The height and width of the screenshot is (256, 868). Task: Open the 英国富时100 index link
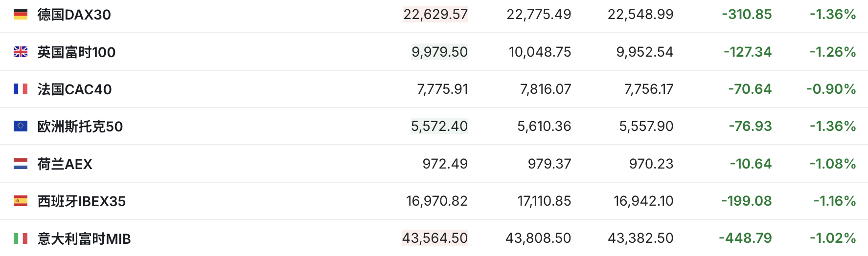point(76,52)
